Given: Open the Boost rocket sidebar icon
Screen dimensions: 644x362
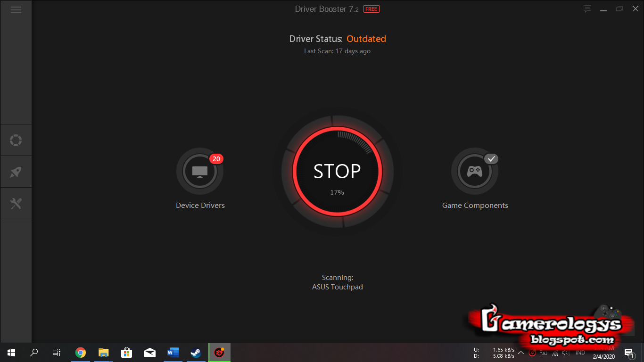Looking at the screenshot, I should [16, 172].
